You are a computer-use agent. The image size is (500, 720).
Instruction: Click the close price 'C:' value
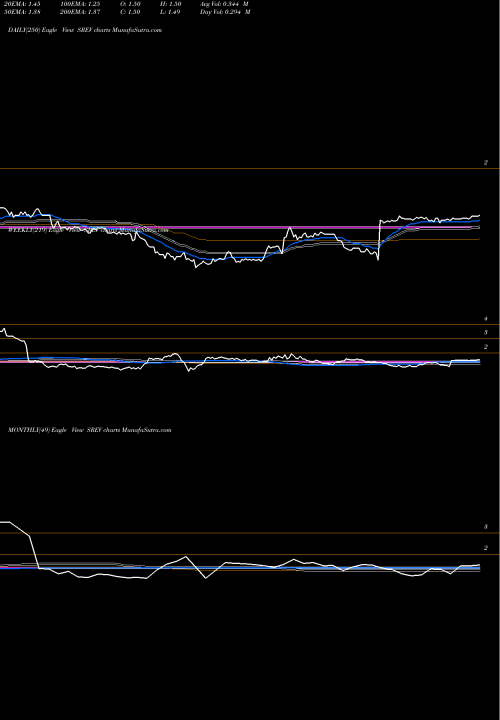click(130, 12)
